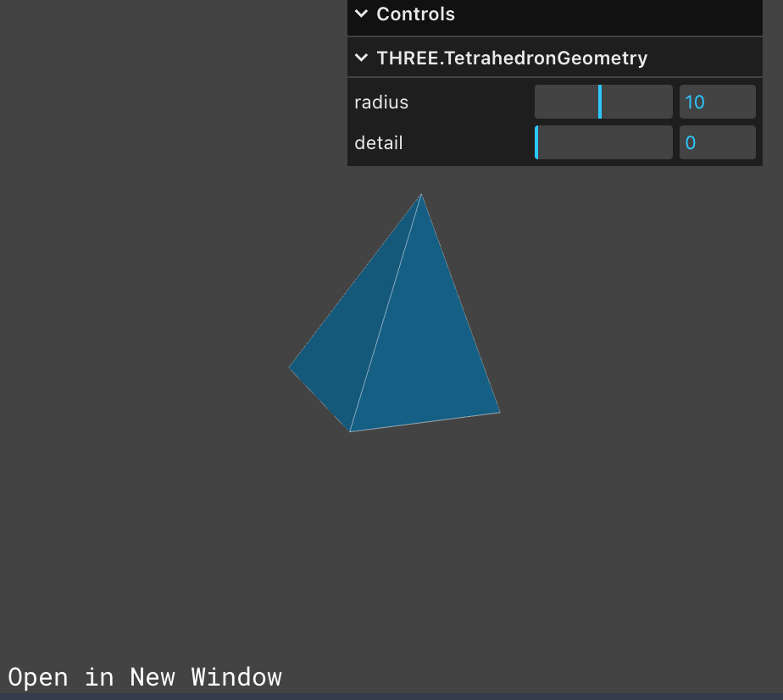Focus the detail value field showing 0
This screenshot has height=700, width=783.
click(718, 142)
